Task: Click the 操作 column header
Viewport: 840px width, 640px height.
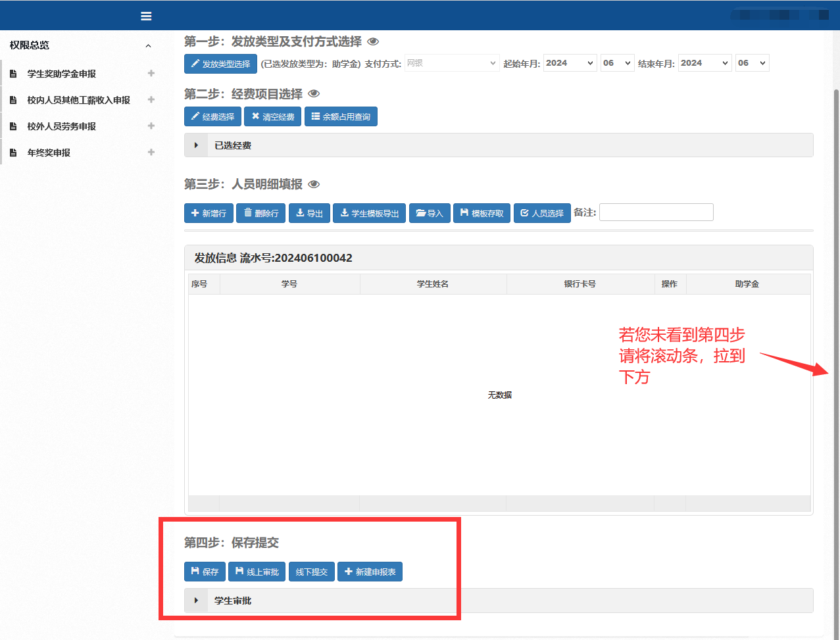Action: tap(670, 284)
